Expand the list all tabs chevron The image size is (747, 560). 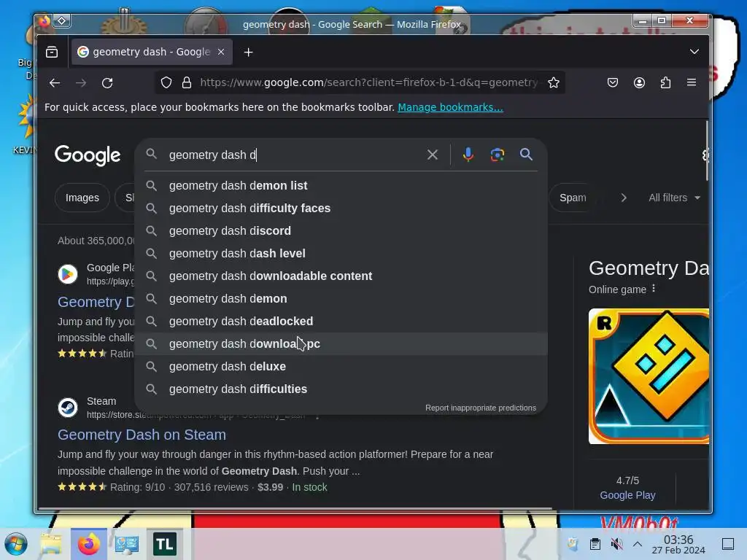[694, 52]
